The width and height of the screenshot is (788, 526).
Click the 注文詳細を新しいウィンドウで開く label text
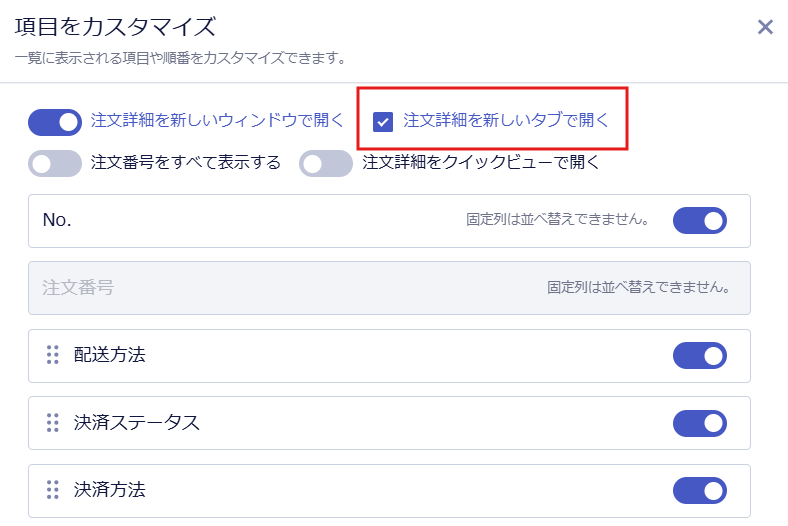click(x=217, y=121)
